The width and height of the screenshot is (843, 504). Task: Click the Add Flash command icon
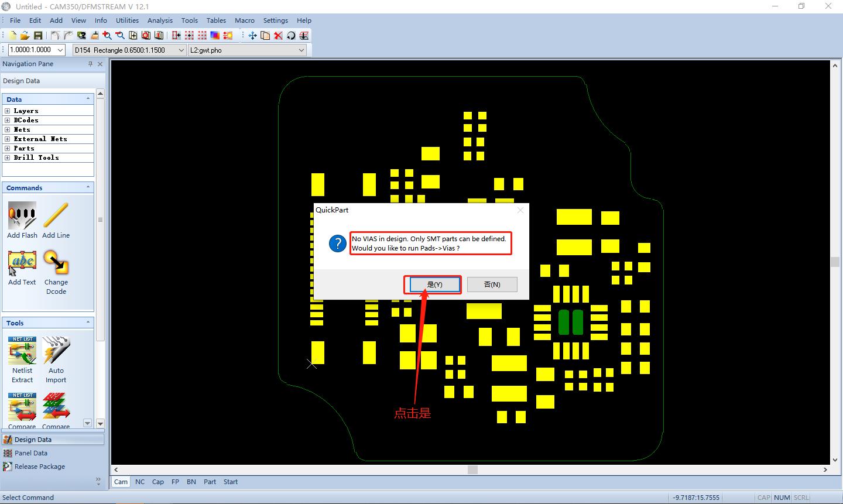[x=22, y=216]
